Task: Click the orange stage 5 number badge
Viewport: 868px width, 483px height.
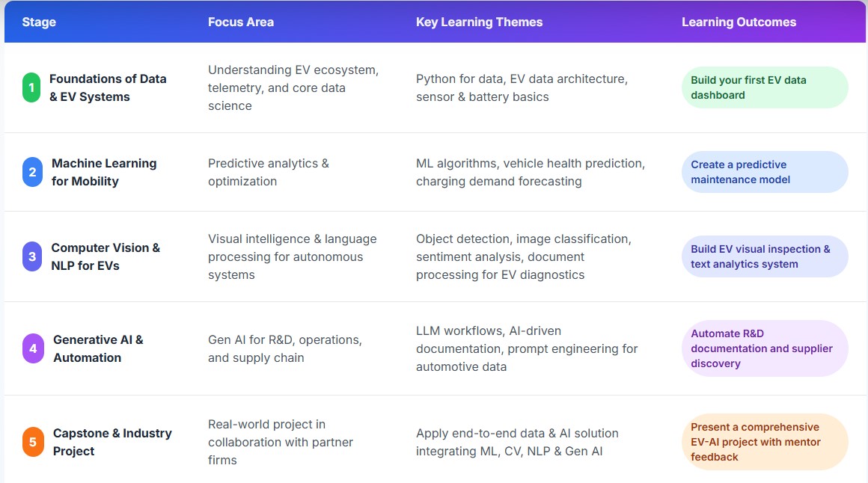Action: (33, 442)
